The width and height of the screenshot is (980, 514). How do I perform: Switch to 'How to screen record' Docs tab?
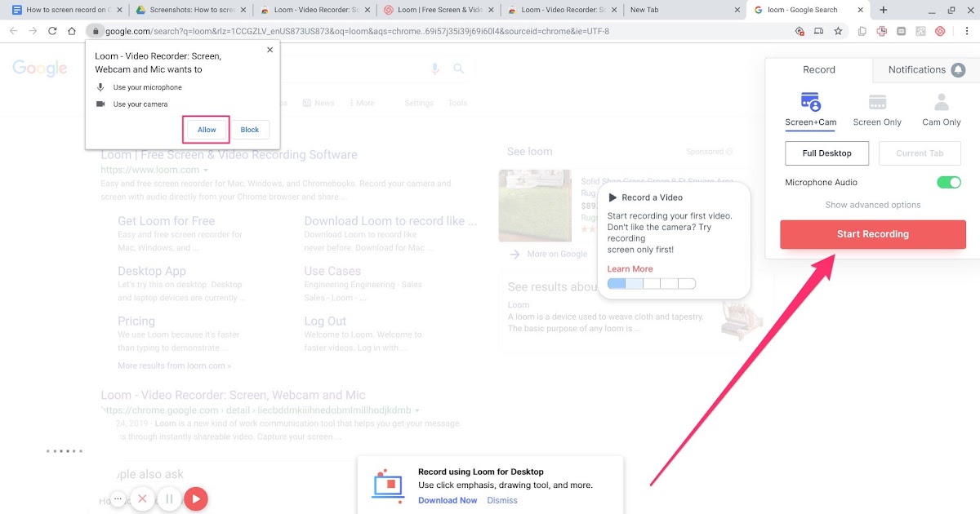[65, 10]
